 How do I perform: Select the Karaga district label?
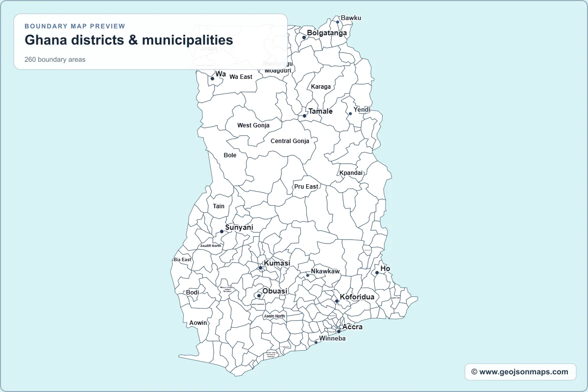[x=321, y=87]
